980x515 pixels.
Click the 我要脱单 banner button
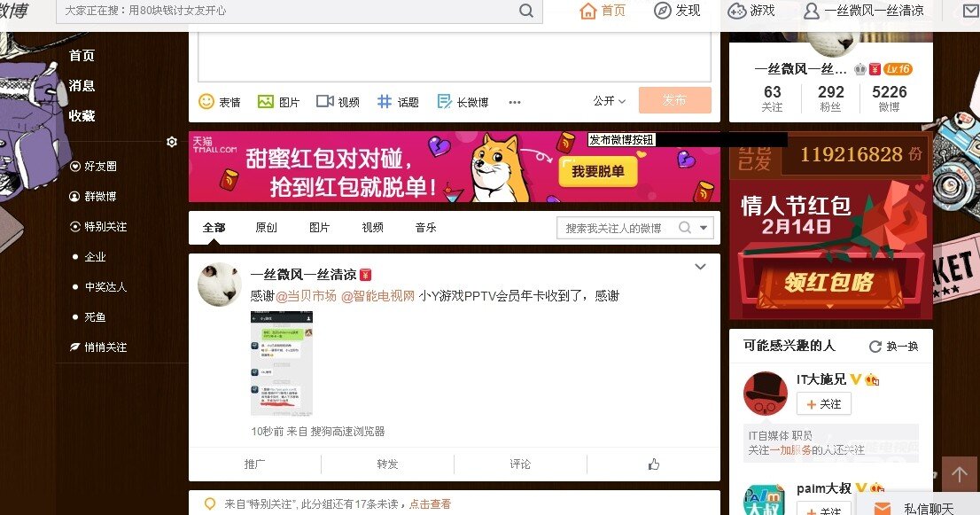[x=598, y=171]
